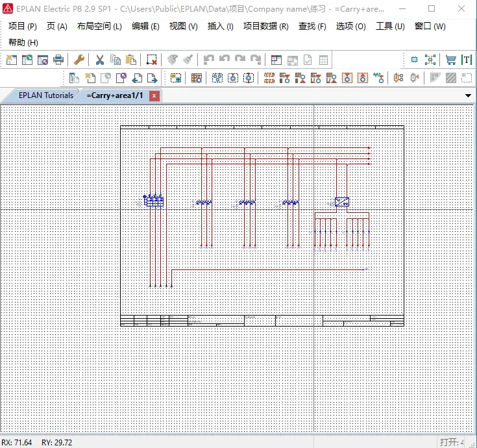
Task: Open the 帮助 (H) help menu
Action: coord(23,42)
